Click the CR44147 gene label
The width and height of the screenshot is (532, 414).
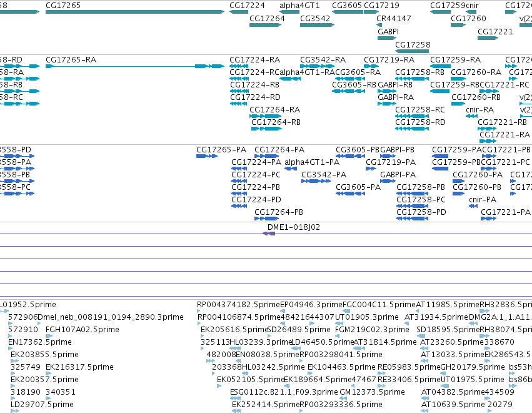394,19
